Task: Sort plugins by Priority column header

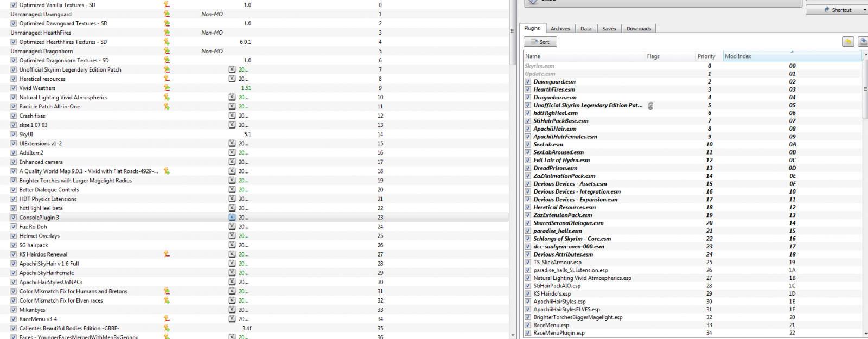Action: (x=706, y=56)
